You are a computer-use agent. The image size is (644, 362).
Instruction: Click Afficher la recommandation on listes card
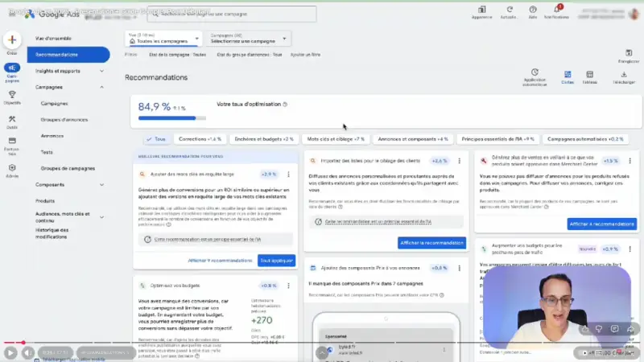(x=431, y=243)
